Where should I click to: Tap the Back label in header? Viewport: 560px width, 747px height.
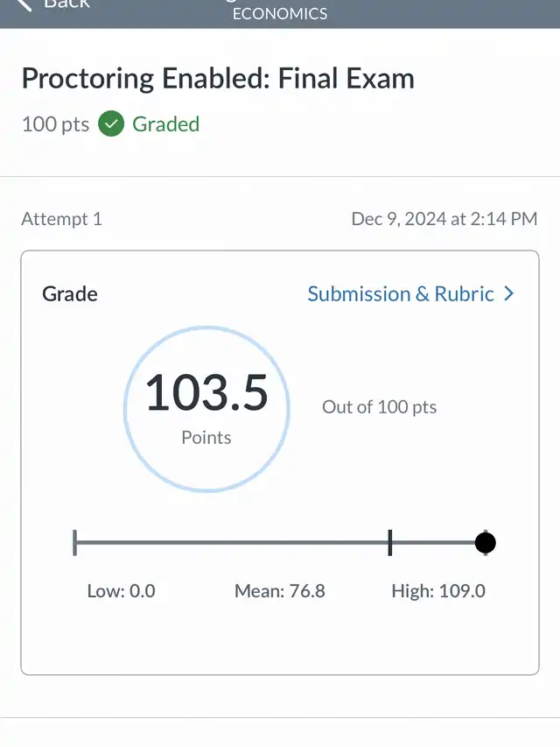[x=66, y=4]
